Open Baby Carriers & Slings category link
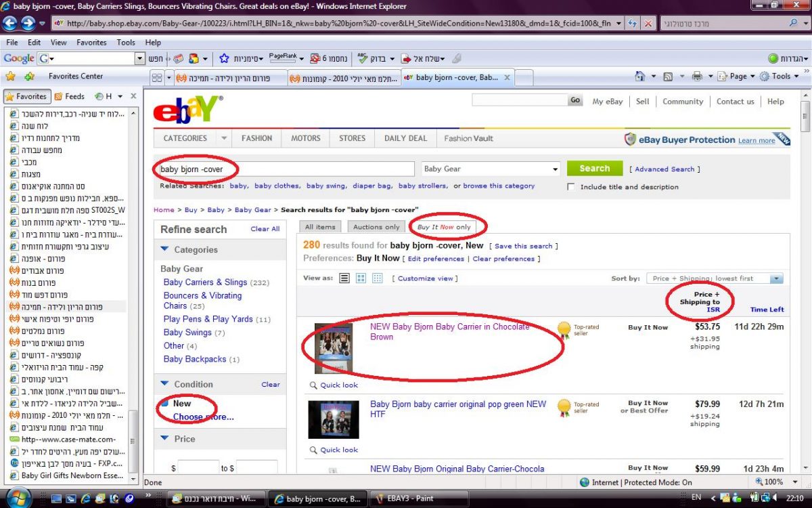Screen dimensions: 812x508 (205, 282)
